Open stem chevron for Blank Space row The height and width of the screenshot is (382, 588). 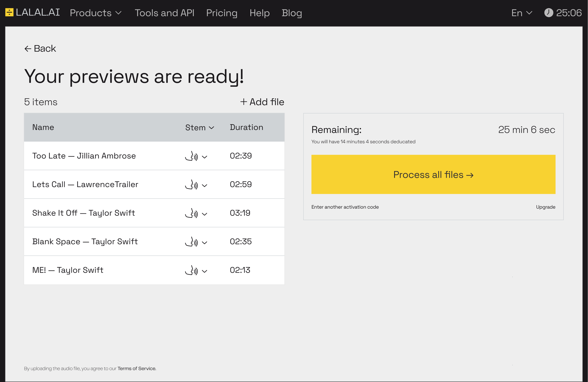(x=205, y=243)
